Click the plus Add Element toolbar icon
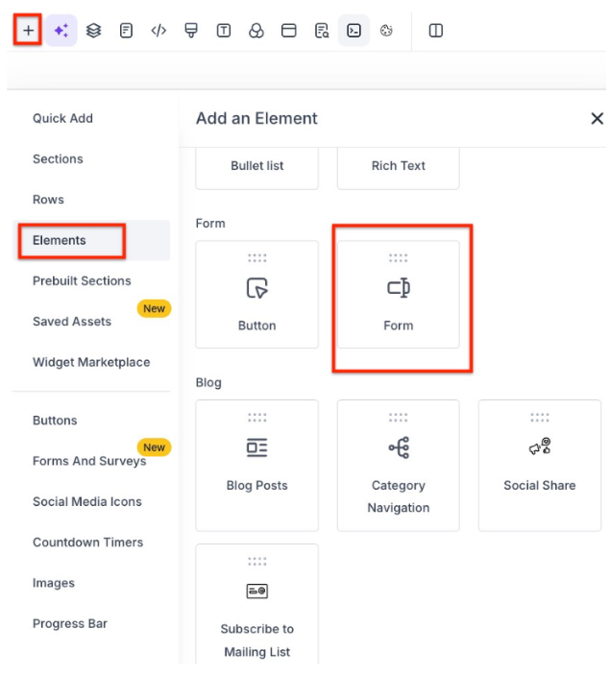The width and height of the screenshot is (610, 700). click(28, 31)
